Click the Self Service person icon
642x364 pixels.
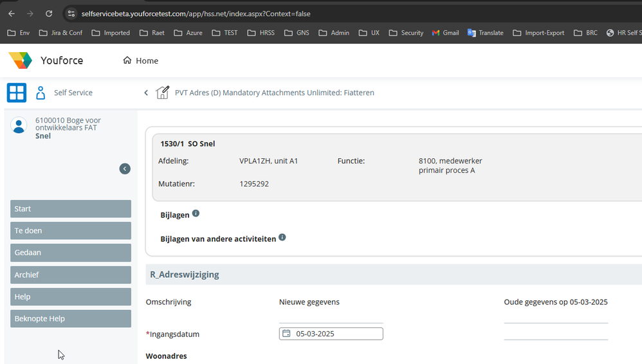pyautogui.click(x=41, y=93)
